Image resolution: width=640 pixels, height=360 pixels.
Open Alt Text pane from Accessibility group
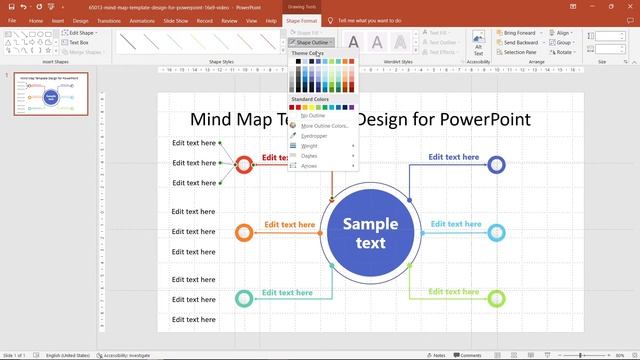tap(478, 43)
